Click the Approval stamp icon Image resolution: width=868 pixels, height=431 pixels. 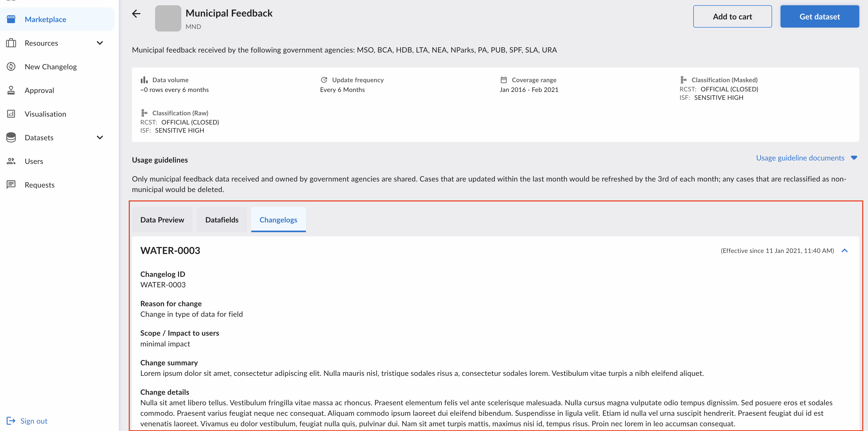click(x=11, y=90)
